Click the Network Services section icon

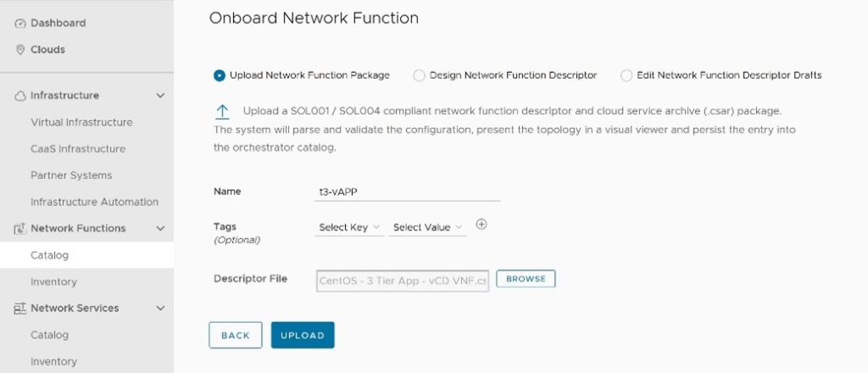[20, 309]
